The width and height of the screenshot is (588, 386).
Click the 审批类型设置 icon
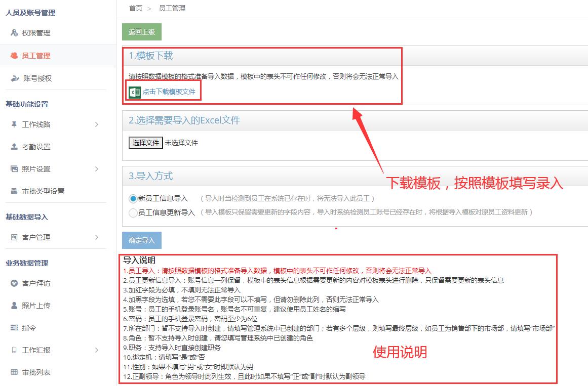pyautogui.click(x=14, y=191)
